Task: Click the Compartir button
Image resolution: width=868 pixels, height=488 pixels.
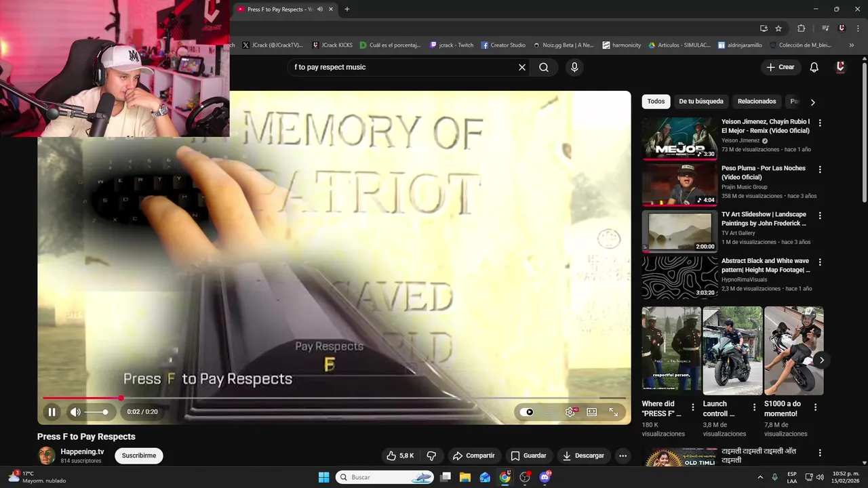Action: [x=473, y=455]
